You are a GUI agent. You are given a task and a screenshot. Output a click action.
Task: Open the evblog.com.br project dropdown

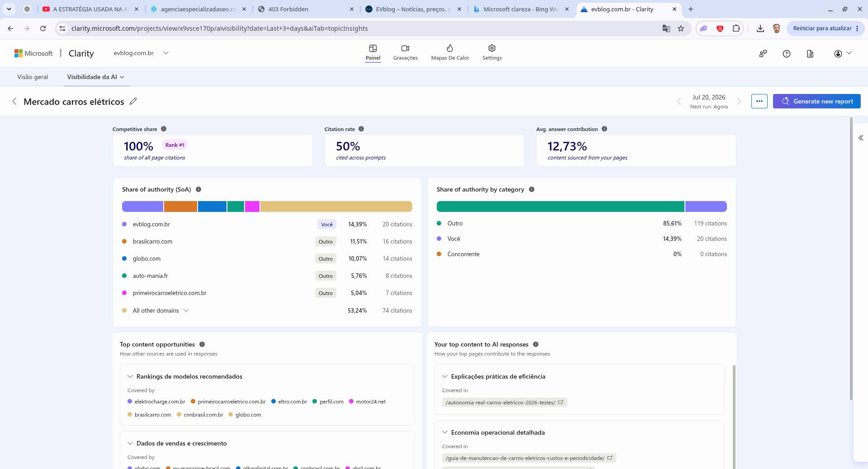click(141, 53)
